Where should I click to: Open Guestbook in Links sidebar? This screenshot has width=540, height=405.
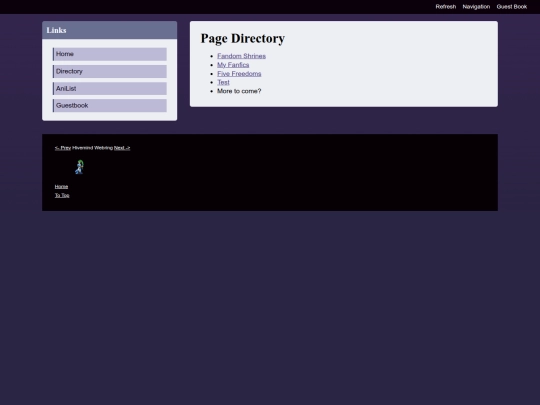(x=110, y=105)
